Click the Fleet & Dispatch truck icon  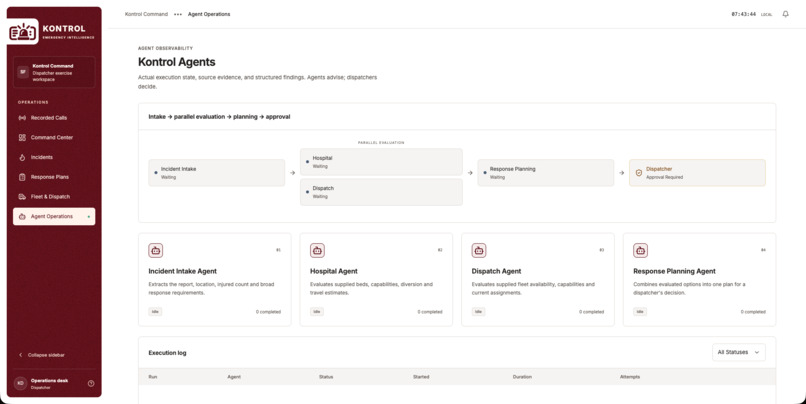[22, 197]
